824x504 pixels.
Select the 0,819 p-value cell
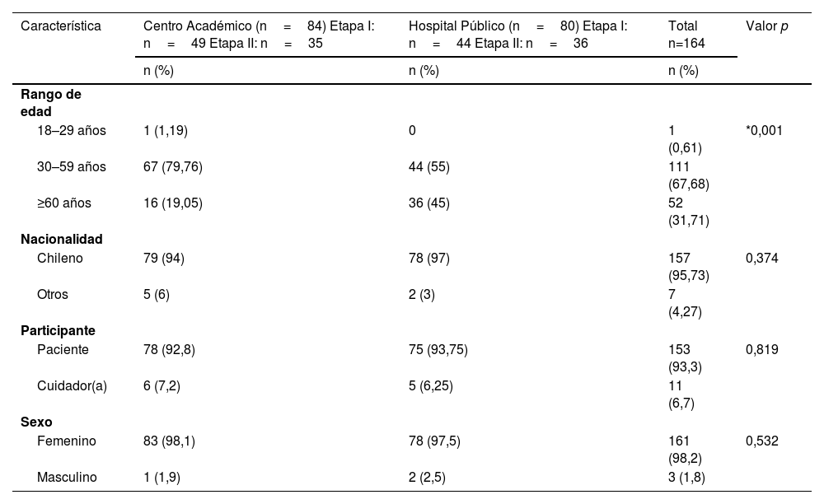[x=761, y=350]
